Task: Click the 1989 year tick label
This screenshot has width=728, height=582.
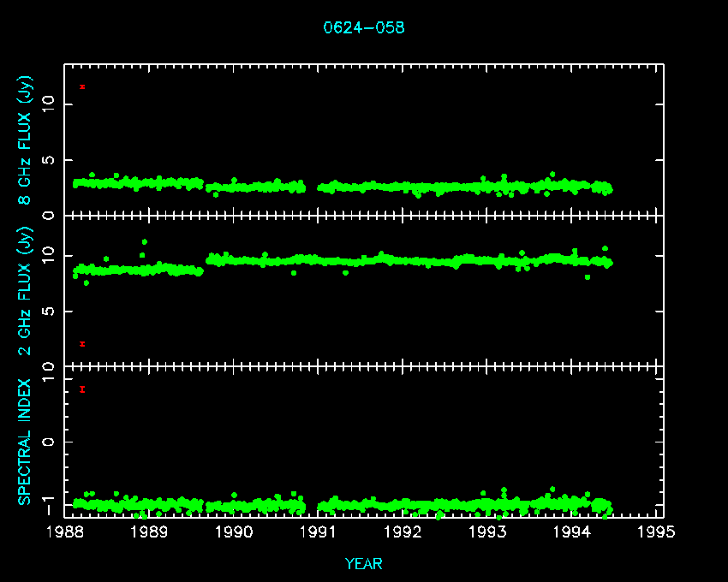Action: pos(149,532)
